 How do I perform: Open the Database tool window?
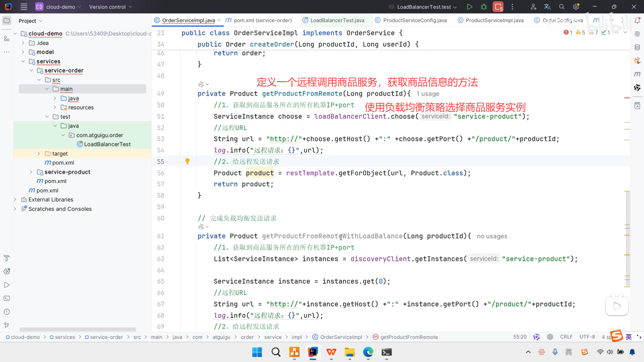pos(637,47)
